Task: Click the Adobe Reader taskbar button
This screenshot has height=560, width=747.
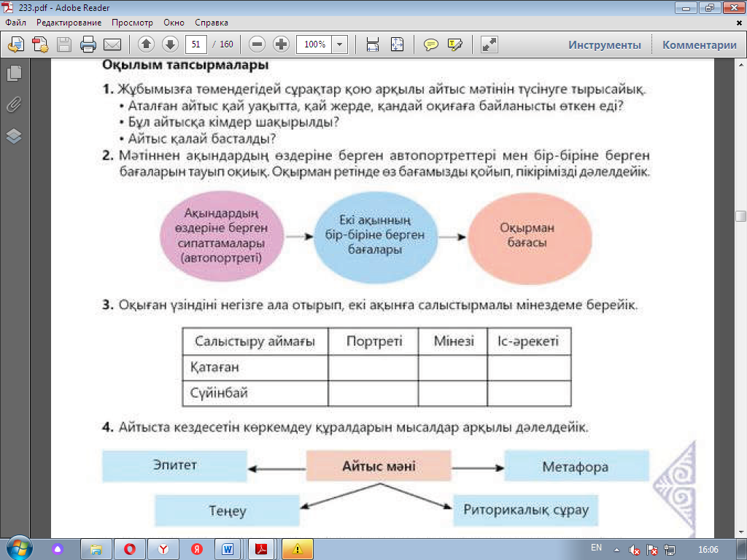Action: [261, 550]
